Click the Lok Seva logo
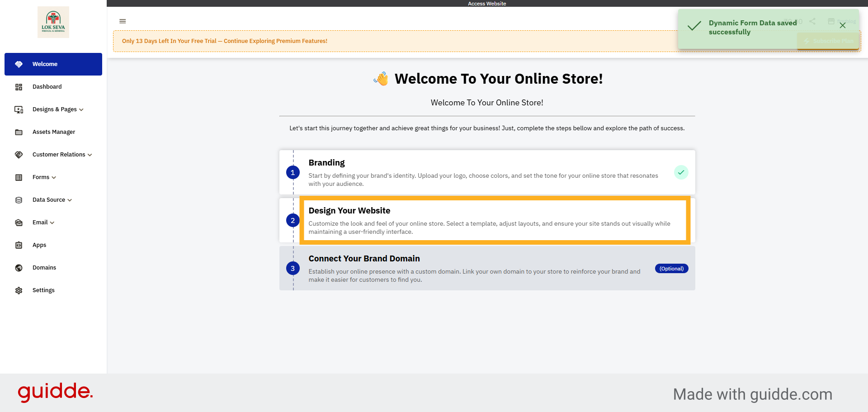Screen dimensions: 868x412 click(53, 22)
